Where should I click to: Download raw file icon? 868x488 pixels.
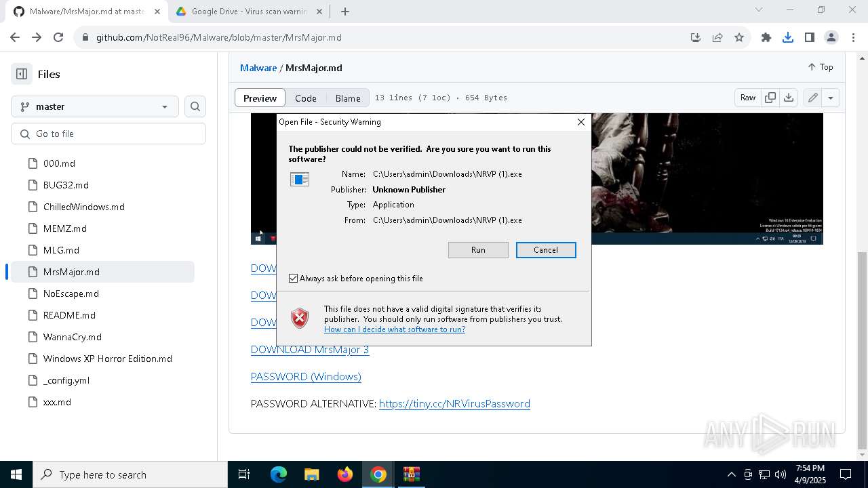click(789, 98)
